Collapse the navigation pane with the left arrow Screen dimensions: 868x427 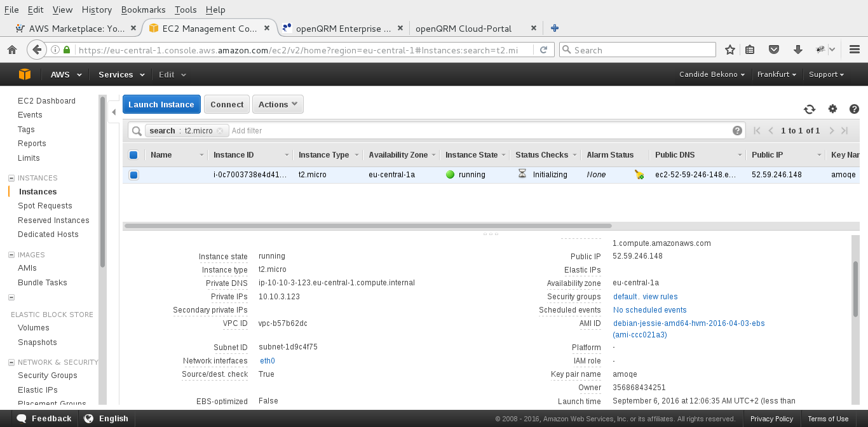(114, 112)
